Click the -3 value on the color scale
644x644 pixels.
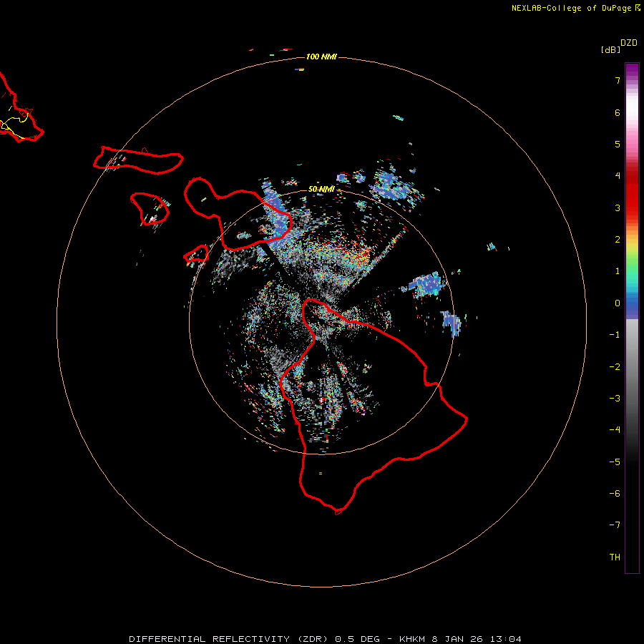click(615, 398)
